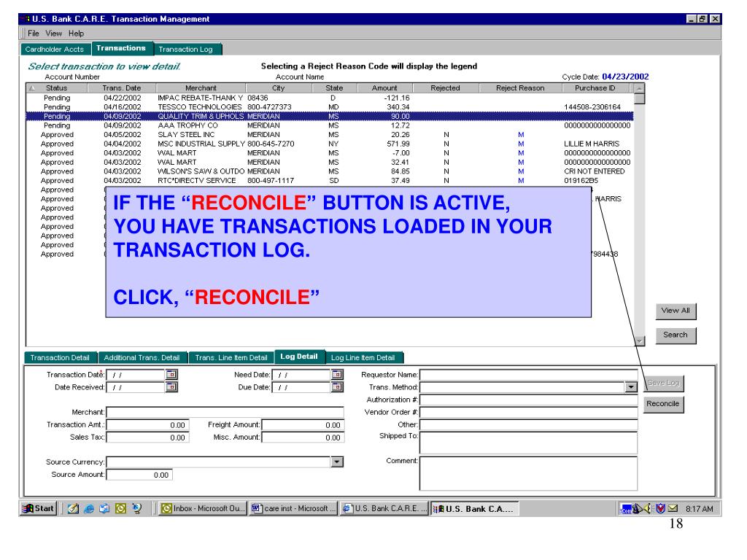This screenshot has width=747, height=560.
Task: Expand the Trans. Method dropdown
Action: tap(632, 386)
